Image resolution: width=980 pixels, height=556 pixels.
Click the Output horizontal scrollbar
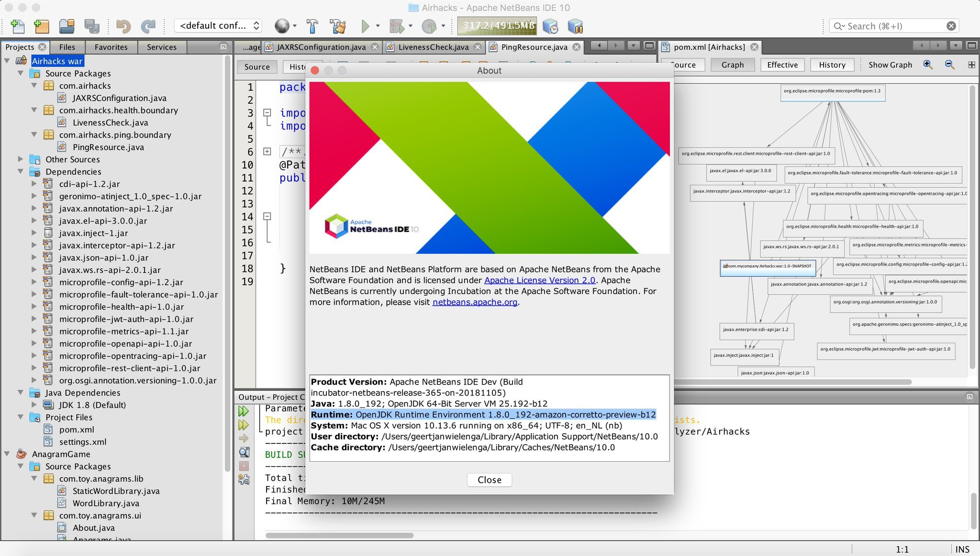click(x=339, y=535)
